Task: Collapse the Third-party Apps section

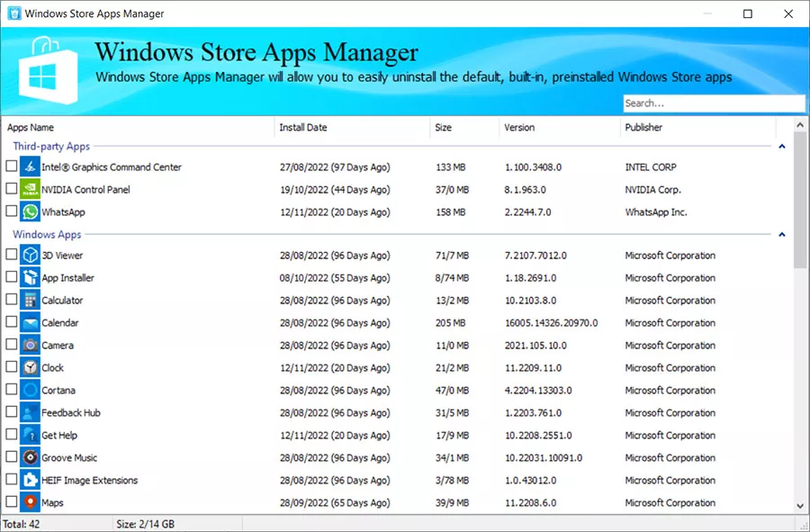Action: 782,145
